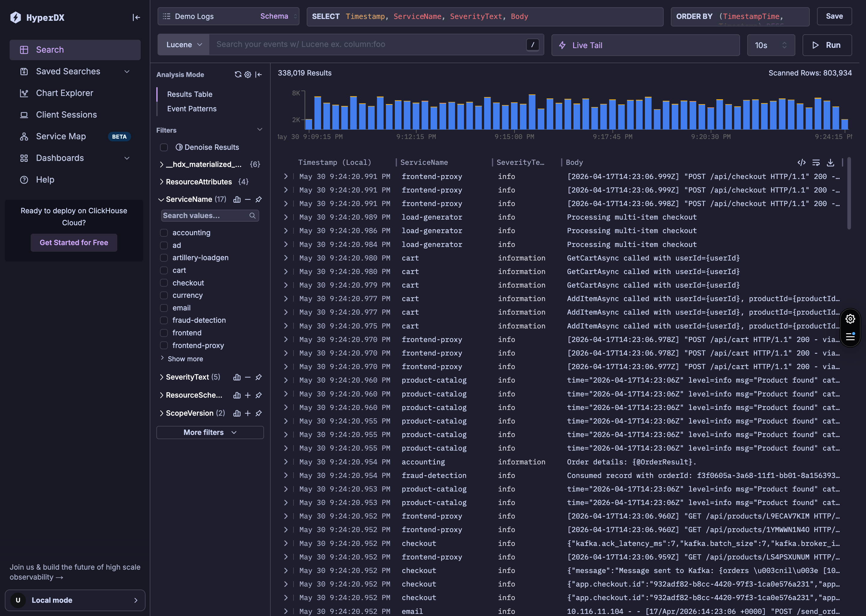Image resolution: width=866 pixels, height=616 pixels.
Task: Click Get Started for Free
Action: point(74,243)
